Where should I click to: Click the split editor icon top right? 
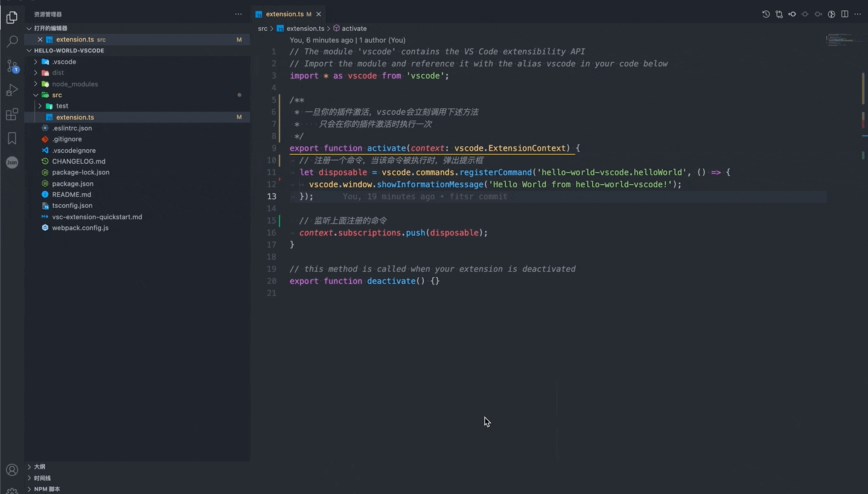844,14
